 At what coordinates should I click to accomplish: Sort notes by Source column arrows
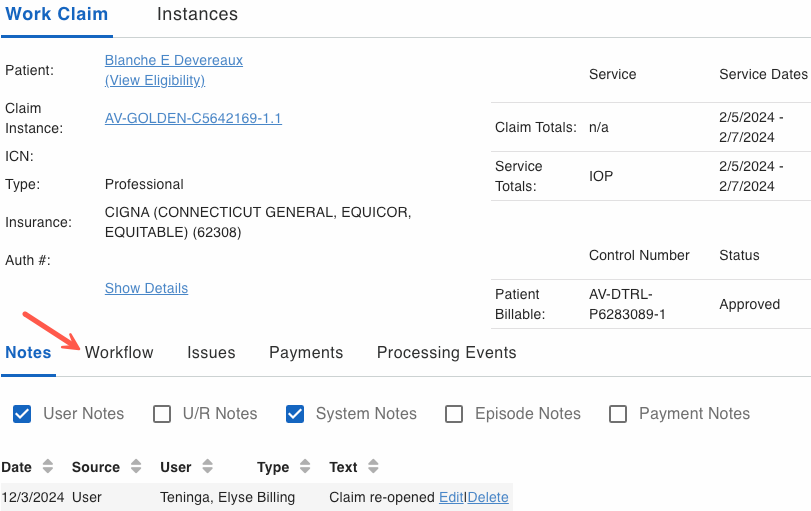(134, 467)
